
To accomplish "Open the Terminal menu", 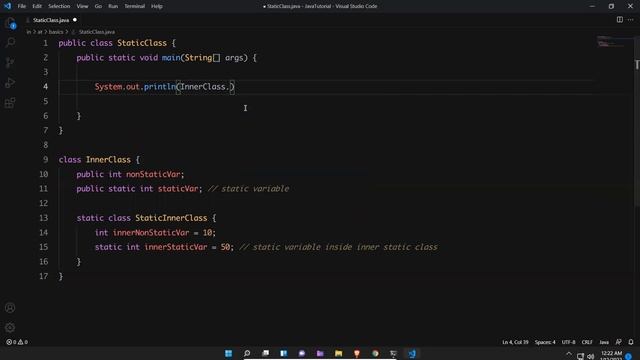I will tap(134, 6).
